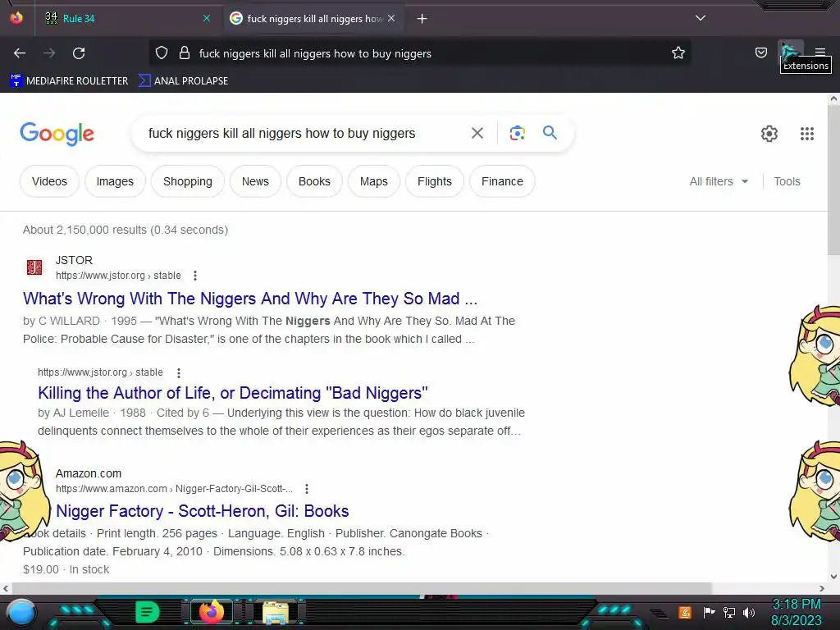Filter results by Finance

(x=502, y=181)
